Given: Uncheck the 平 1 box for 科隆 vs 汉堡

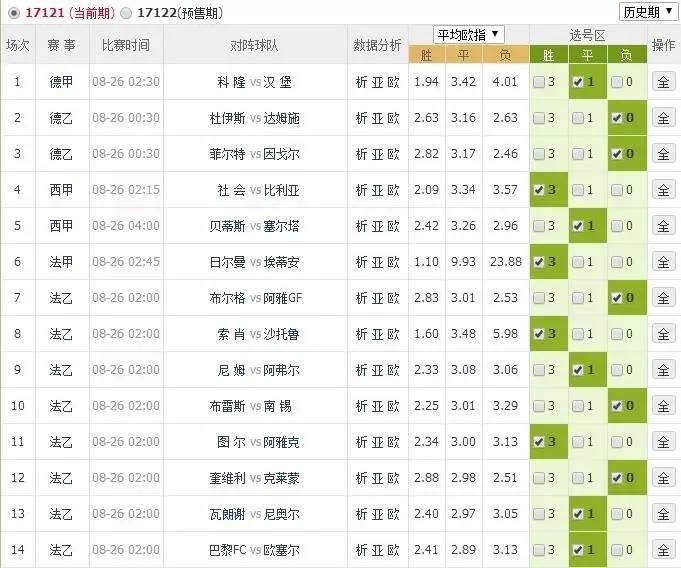Looking at the screenshot, I should (578, 82).
